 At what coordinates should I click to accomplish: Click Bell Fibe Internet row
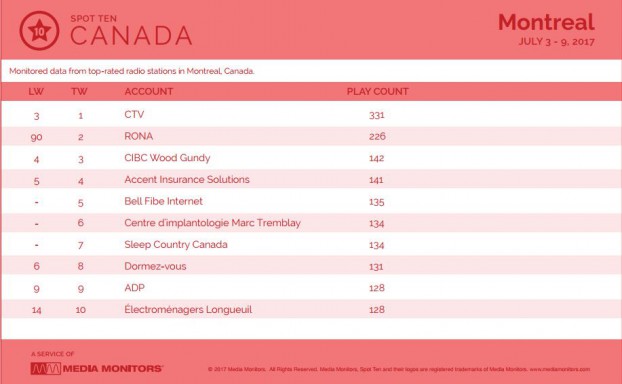point(311,202)
